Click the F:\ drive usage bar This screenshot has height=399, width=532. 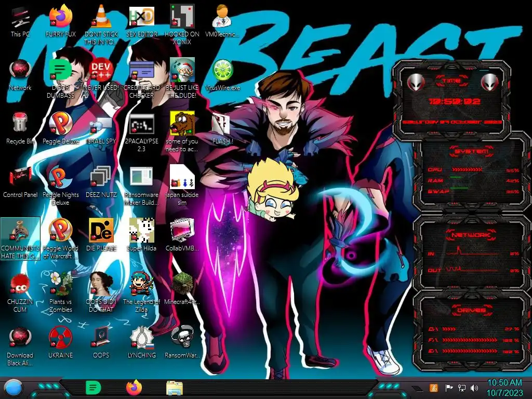coord(470,340)
